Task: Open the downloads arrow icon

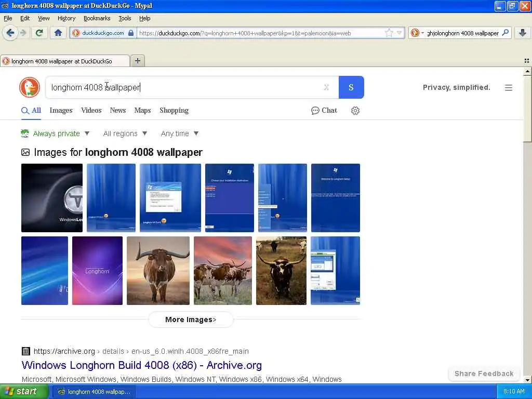Action: click(x=523, y=33)
